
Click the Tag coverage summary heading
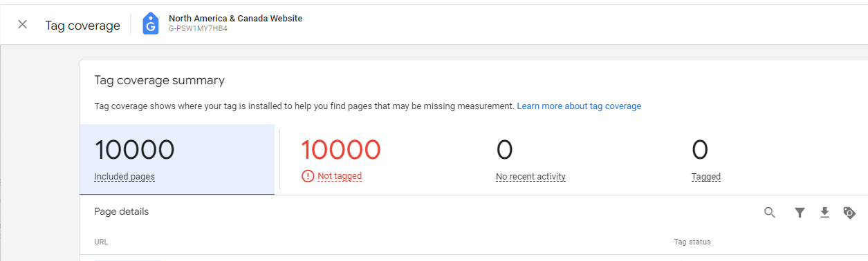[x=160, y=81]
